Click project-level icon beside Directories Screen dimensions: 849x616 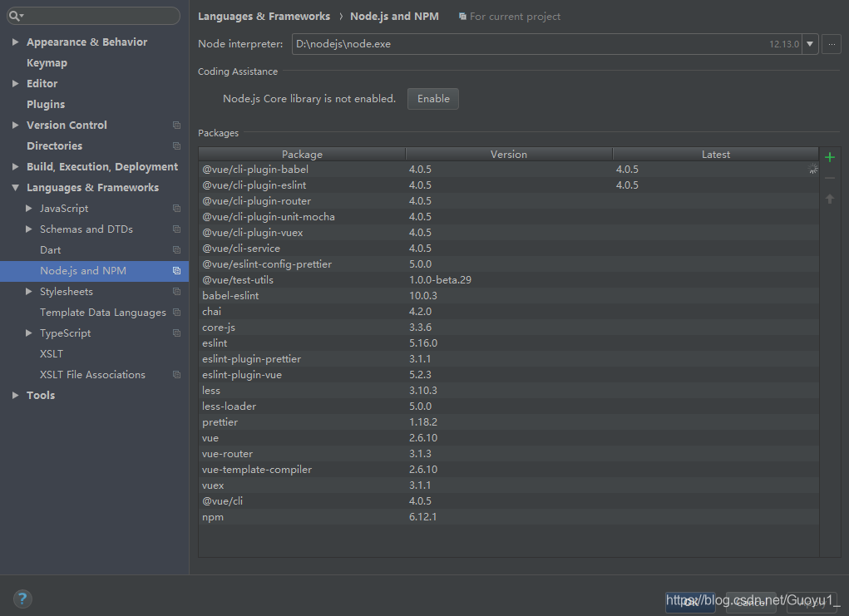pos(176,146)
